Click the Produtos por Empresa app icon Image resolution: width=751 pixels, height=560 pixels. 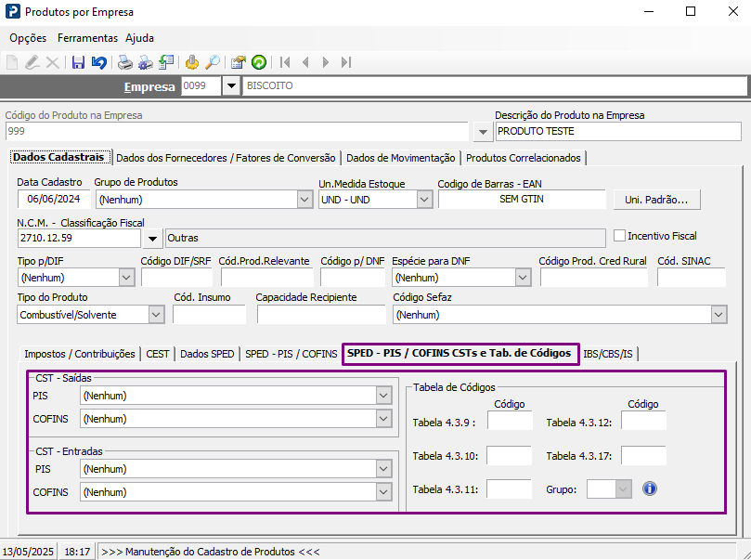[x=12, y=11]
